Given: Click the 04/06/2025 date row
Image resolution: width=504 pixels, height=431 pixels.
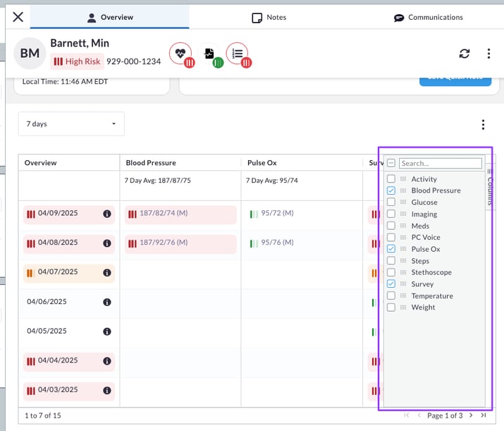Looking at the screenshot, I should tap(69, 302).
